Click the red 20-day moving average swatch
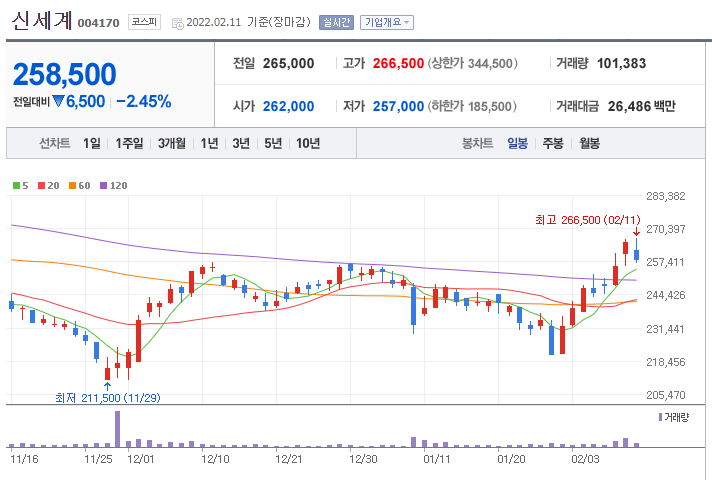 pyautogui.click(x=41, y=185)
